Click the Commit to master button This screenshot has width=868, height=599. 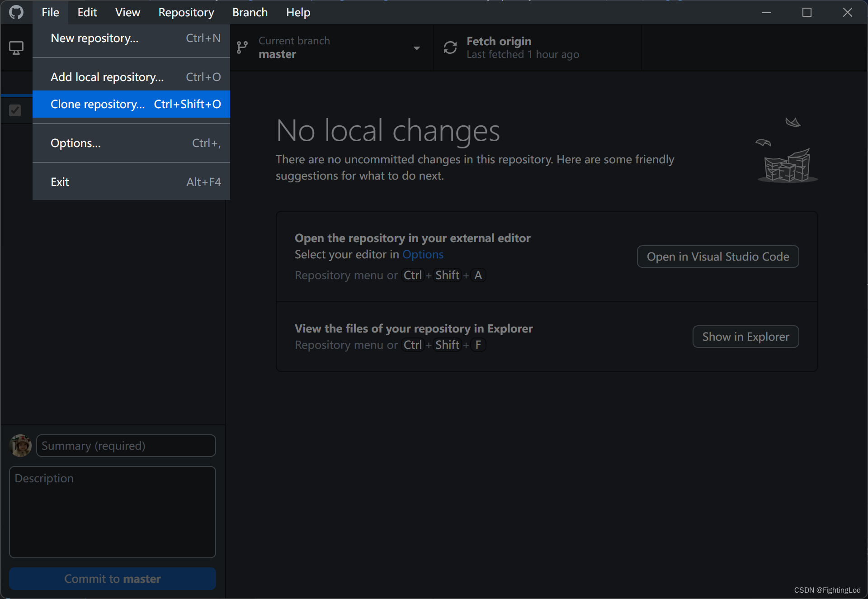coord(113,579)
